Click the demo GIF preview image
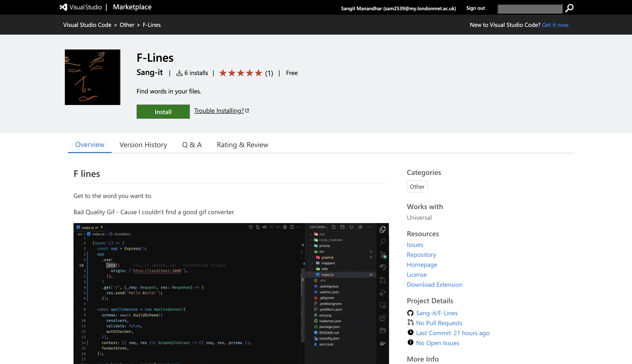 click(x=231, y=293)
